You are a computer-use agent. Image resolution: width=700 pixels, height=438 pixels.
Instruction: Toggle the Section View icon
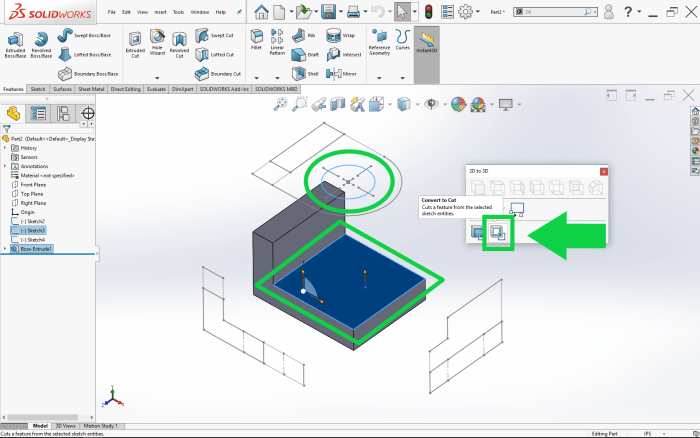click(338, 104)
